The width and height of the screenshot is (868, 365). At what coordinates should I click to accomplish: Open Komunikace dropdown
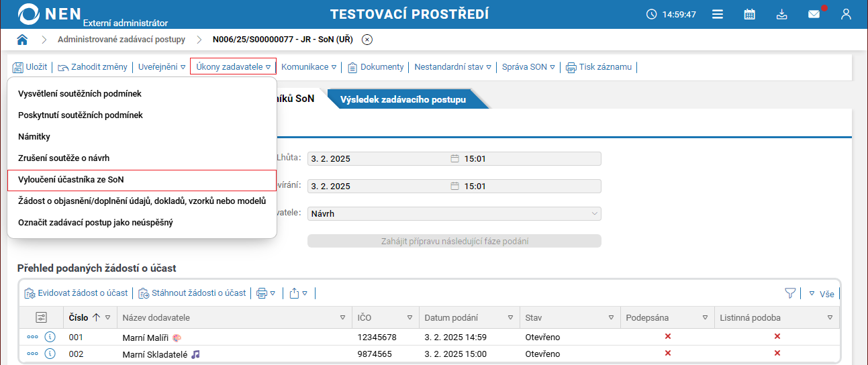coord(309,67)
